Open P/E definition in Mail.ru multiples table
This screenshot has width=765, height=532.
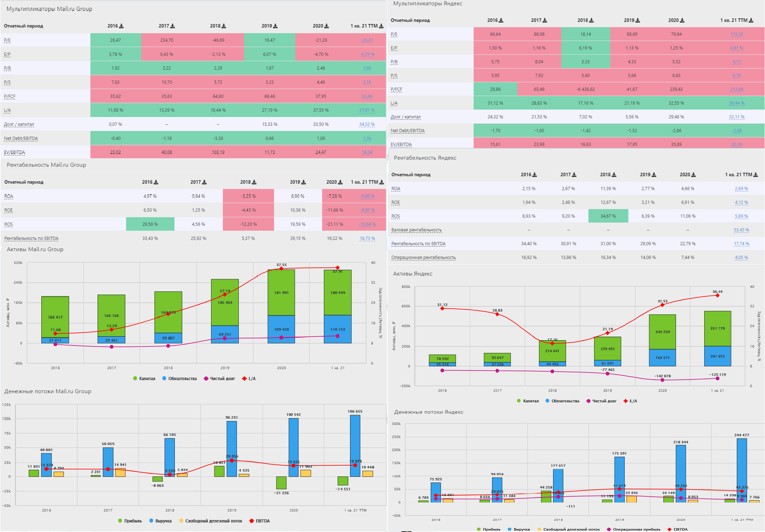(x=7, y=40)
